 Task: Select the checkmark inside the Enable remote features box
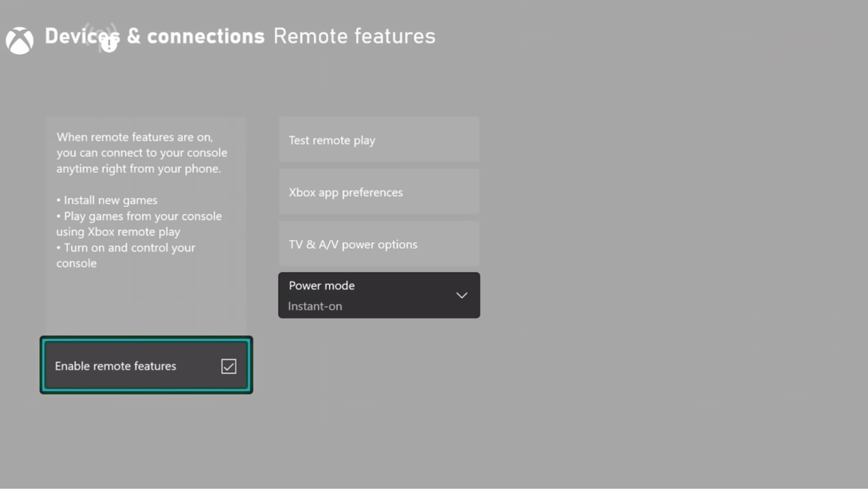coord(228,367)
